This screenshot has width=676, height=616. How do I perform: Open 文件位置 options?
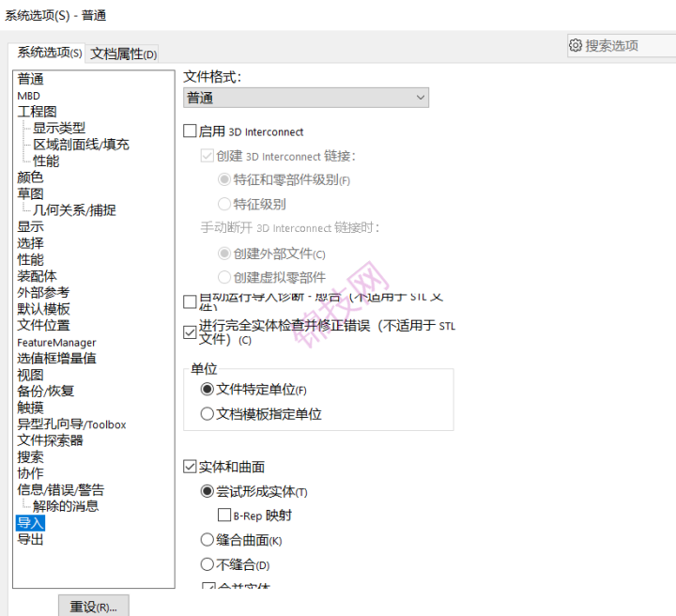(43, 325)
